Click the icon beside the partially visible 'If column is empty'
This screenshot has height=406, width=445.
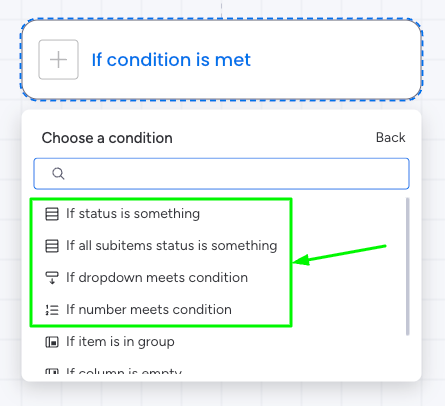click(x=52, y=371)
